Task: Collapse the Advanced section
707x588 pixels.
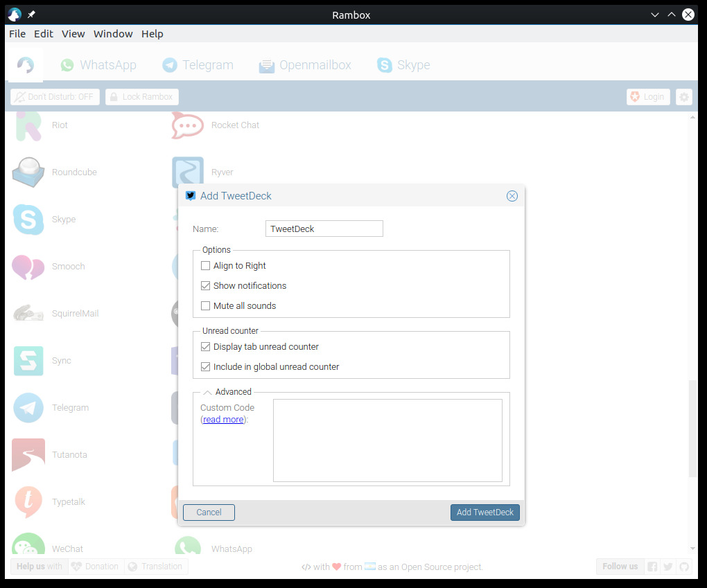Action: 207,392
